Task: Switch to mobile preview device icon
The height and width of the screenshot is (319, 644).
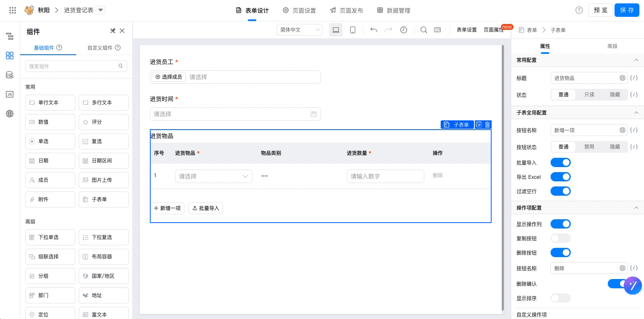Action: click(x=353, y=30)
